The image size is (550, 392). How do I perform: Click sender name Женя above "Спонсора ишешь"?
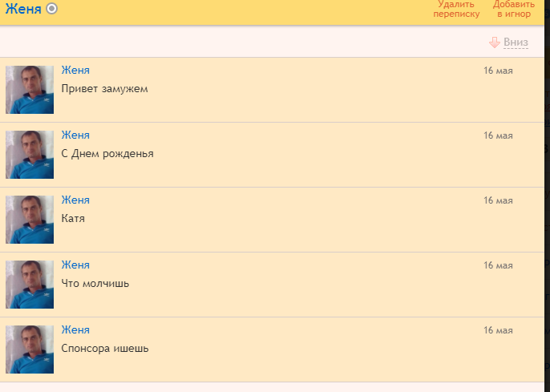click(x=75, y=329)
